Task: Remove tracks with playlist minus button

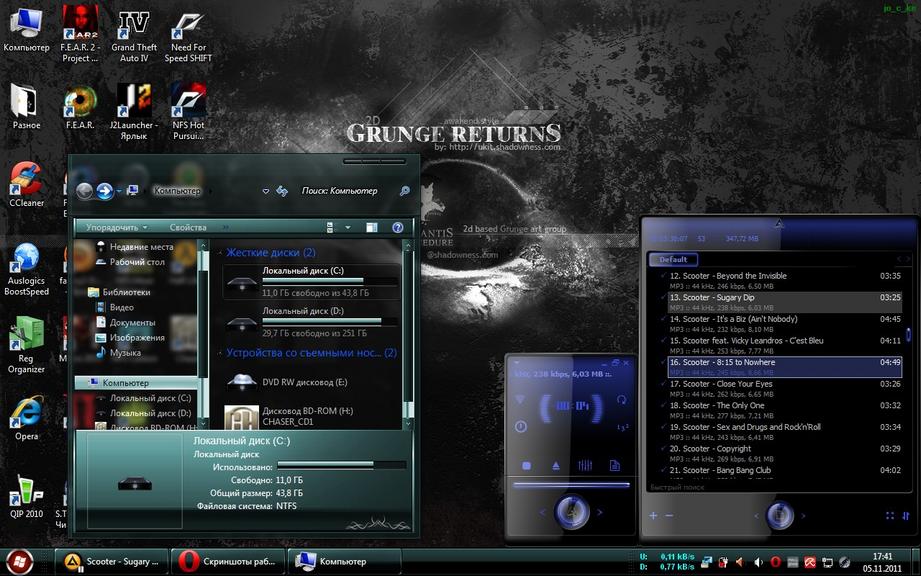Action: [x=669, y=516]
